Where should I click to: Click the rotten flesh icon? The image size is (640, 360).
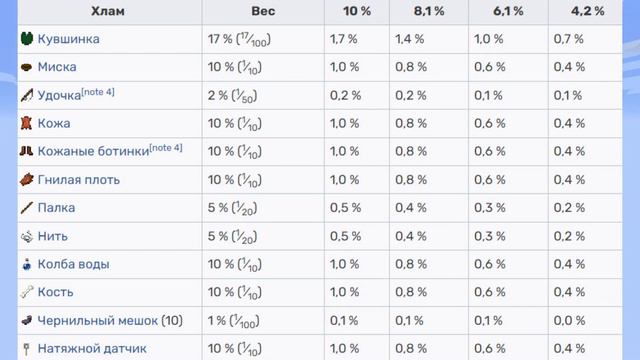tap(27, 180)
